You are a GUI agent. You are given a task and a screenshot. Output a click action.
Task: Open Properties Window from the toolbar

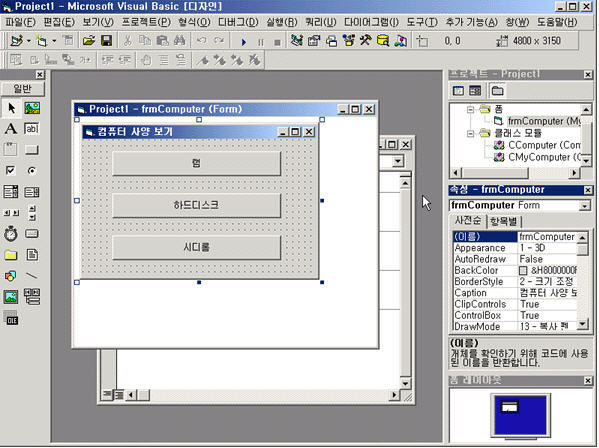click(314, 40)
